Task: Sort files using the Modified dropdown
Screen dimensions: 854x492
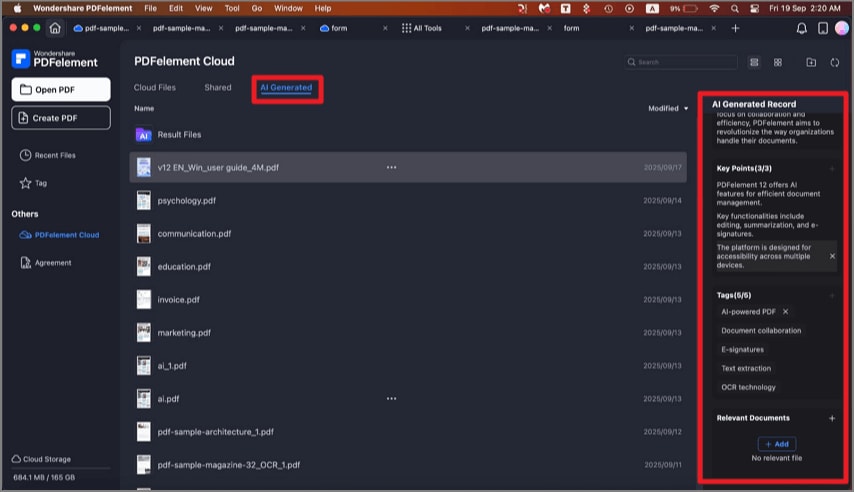Action: (x=668, y=108)
